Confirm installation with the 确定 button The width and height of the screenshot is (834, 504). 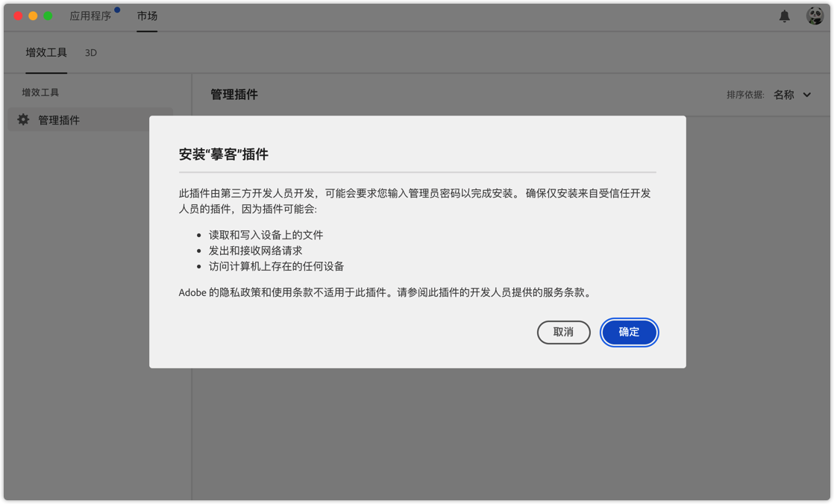[x=629, y=333]
